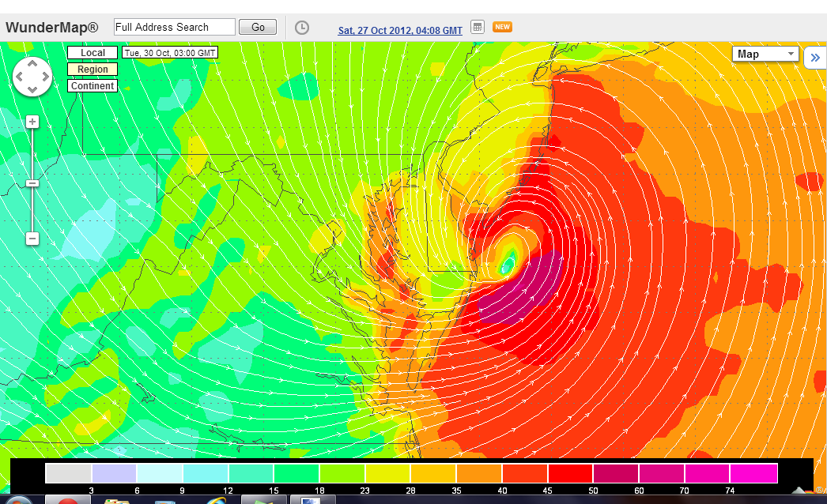Switch map view to Local

point(93,53)
